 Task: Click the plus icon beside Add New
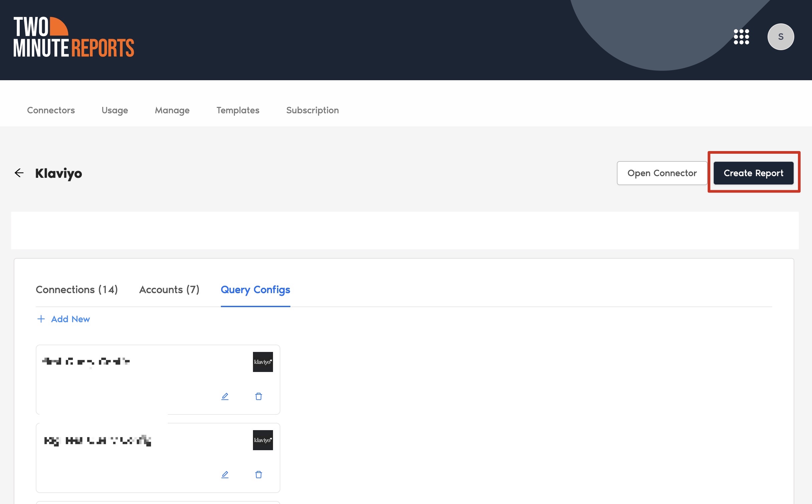pos(41,319)
